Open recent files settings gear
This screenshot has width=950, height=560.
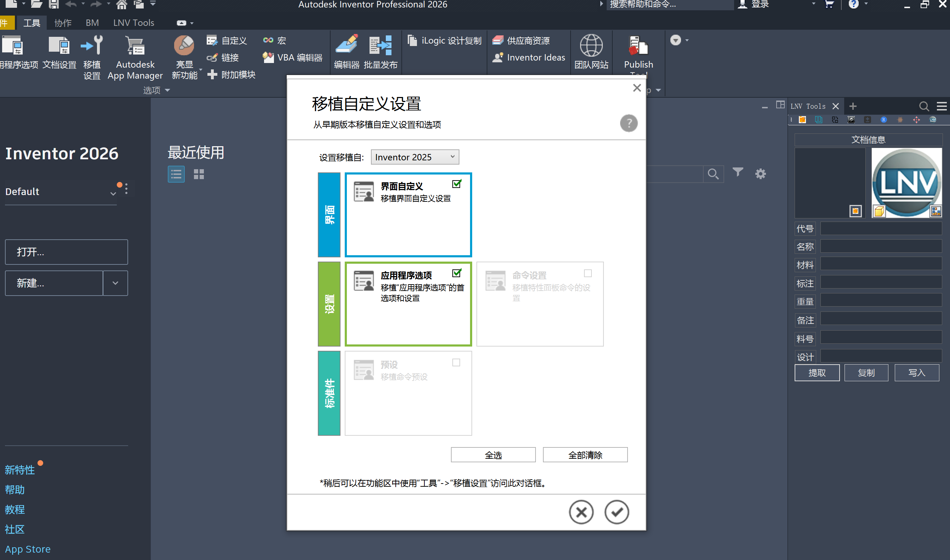[x=761, y=174]
